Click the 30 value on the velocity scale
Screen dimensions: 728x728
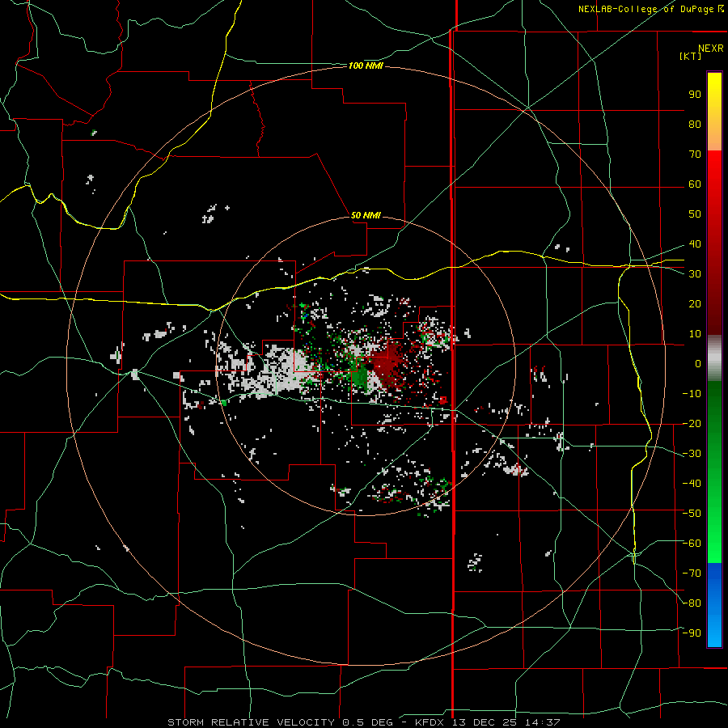click(x=695, y=274)
